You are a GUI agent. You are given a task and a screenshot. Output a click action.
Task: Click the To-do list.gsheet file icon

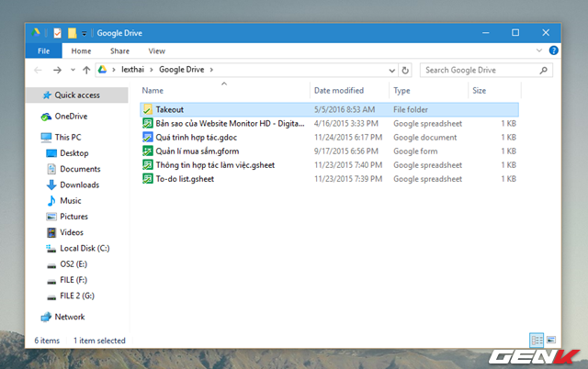coord(148,178)
